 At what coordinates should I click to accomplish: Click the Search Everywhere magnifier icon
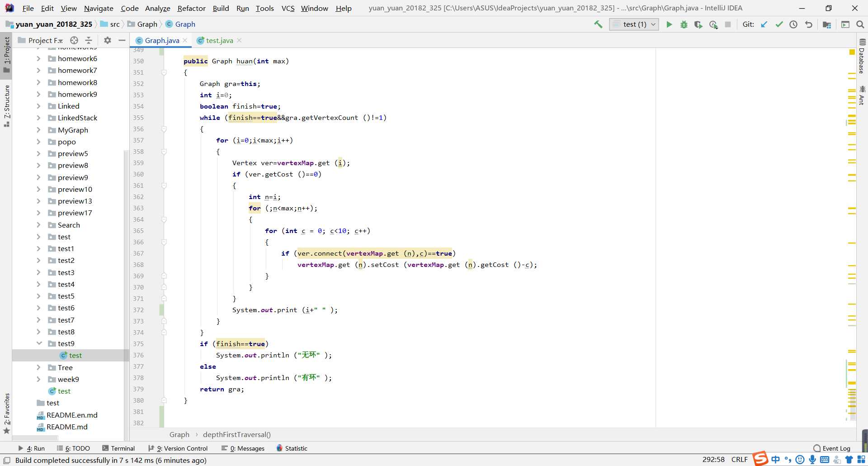pyautogui.click(x=860, y=24)
